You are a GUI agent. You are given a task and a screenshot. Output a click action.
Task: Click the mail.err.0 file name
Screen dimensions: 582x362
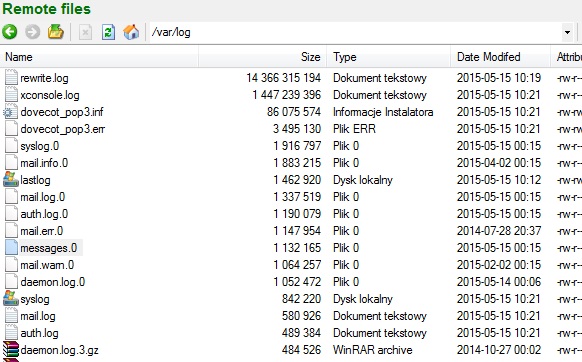tap(42, 231)
